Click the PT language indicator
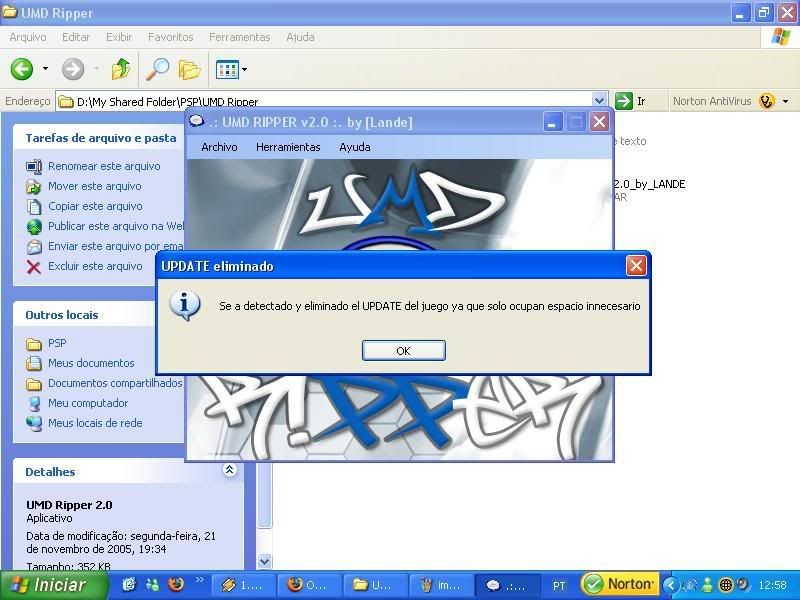This screenshot has width=800, height=600. click(x=559, y=585)
